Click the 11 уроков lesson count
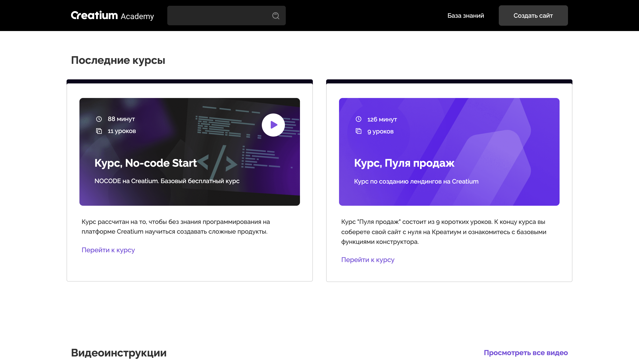 (x=122, y=131)
